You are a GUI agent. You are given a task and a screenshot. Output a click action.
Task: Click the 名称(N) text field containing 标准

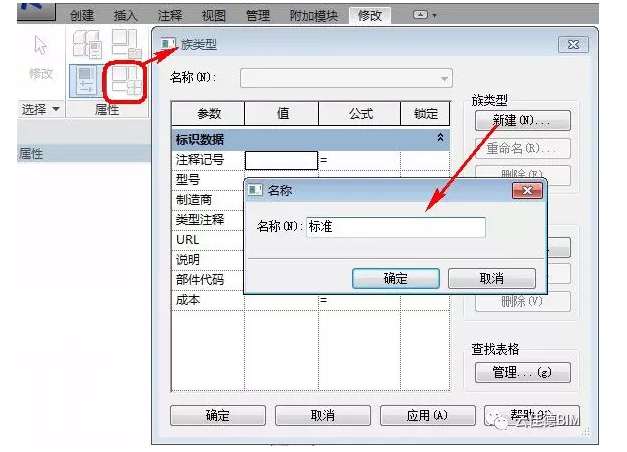coord(396,227)
